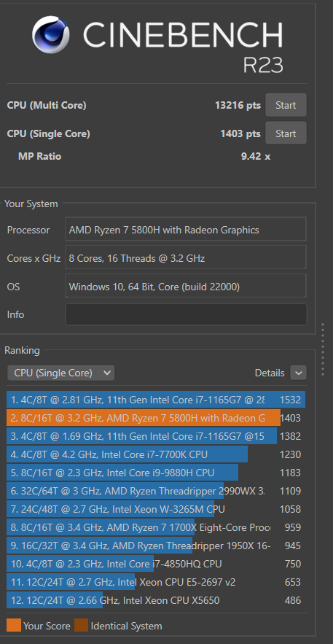Select ranking row 10 Intel Core i7-4850HQ

point(156,564)
